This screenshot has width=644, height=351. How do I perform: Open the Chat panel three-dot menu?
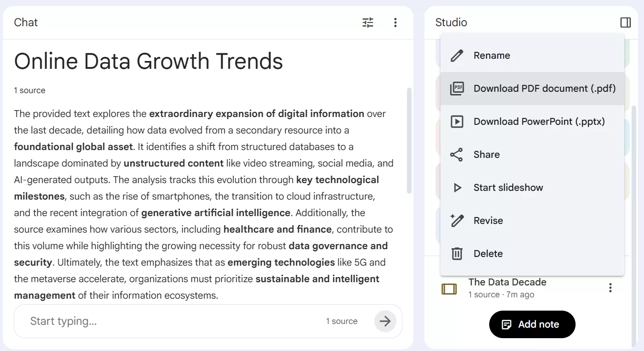[x=395, y=22]
